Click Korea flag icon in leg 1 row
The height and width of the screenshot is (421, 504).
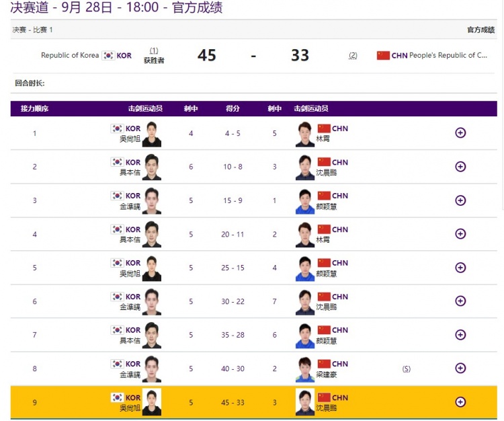point(117,128)
